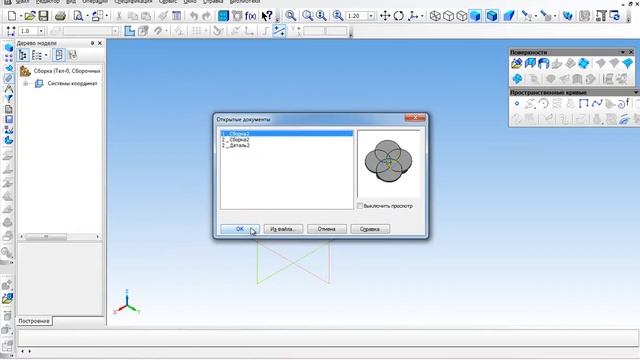Select the polyline tool in spatial curves
Viewport: 640px width, 360px height.
coord(583,104)
